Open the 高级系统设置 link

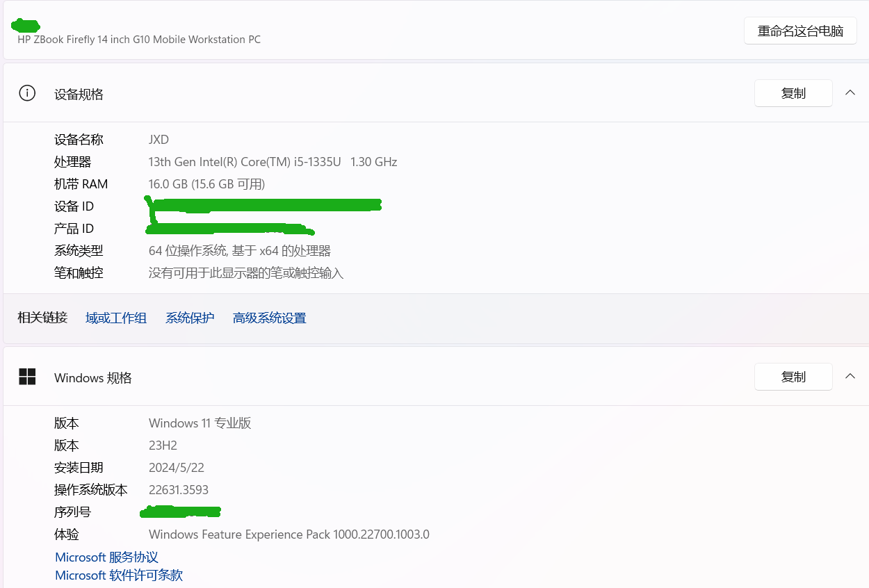(270, 318)
